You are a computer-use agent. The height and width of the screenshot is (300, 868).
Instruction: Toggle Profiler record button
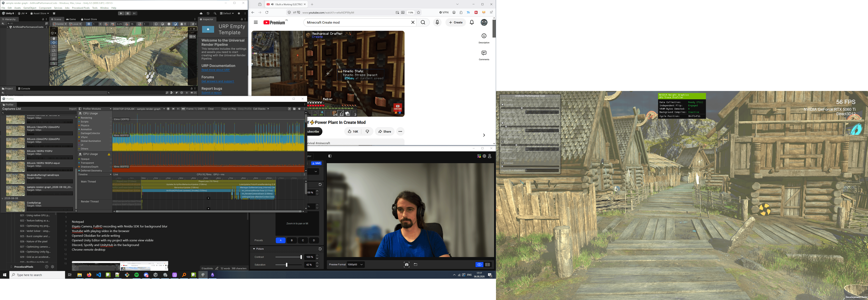point(168,109)
